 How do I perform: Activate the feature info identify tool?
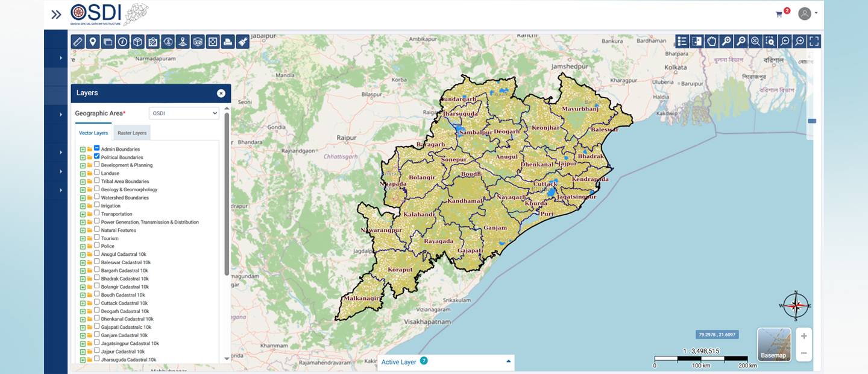tap(122, 42)
